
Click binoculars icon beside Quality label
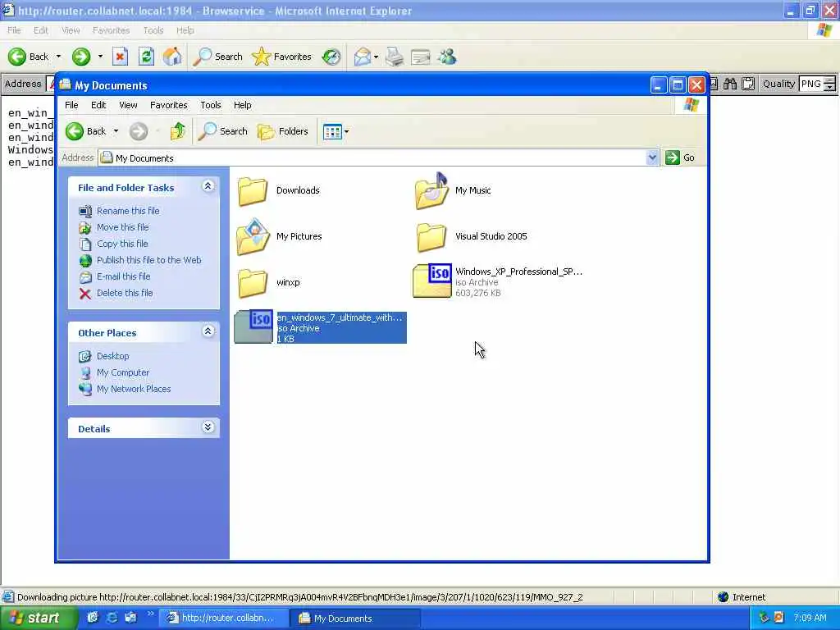pyautogui.click(x=730, y=84)
